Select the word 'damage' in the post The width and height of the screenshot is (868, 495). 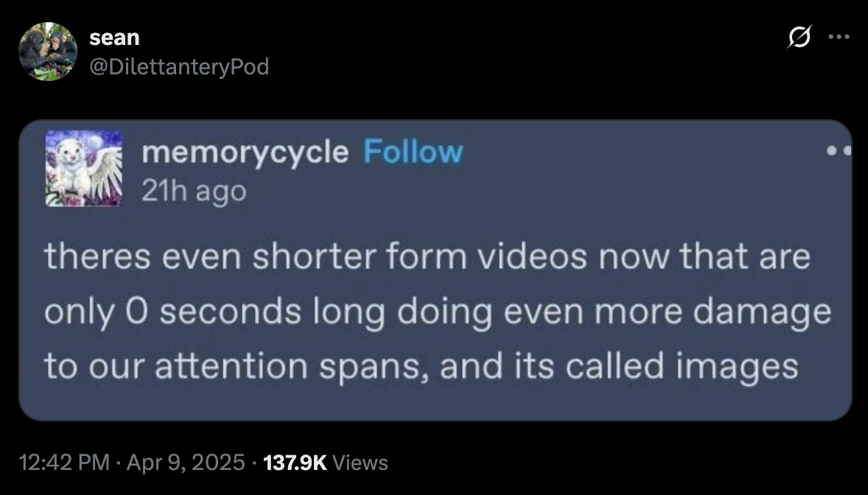(762, 313)
